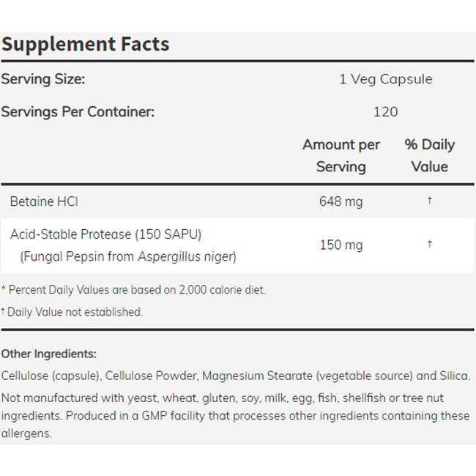Screen dimensions: 476x476
Task: Click the Supplement Facts heading
Action: click(85, 45)
